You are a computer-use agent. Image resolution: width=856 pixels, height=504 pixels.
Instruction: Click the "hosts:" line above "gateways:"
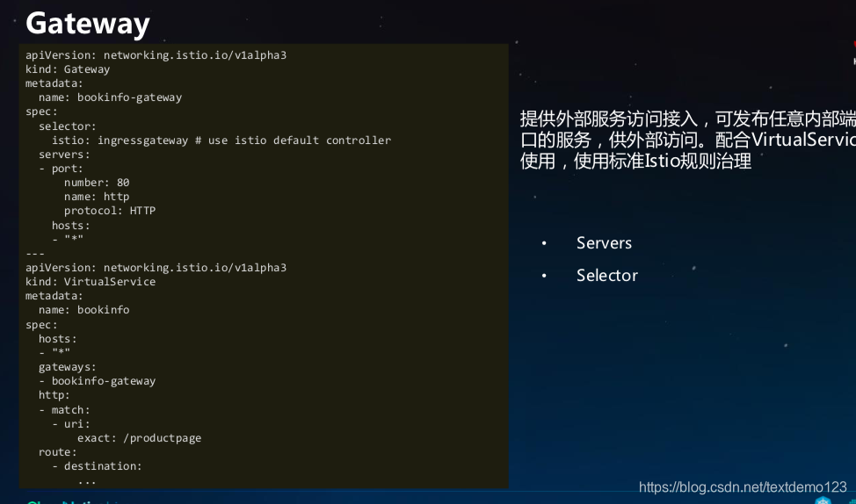tap(58, 339)
